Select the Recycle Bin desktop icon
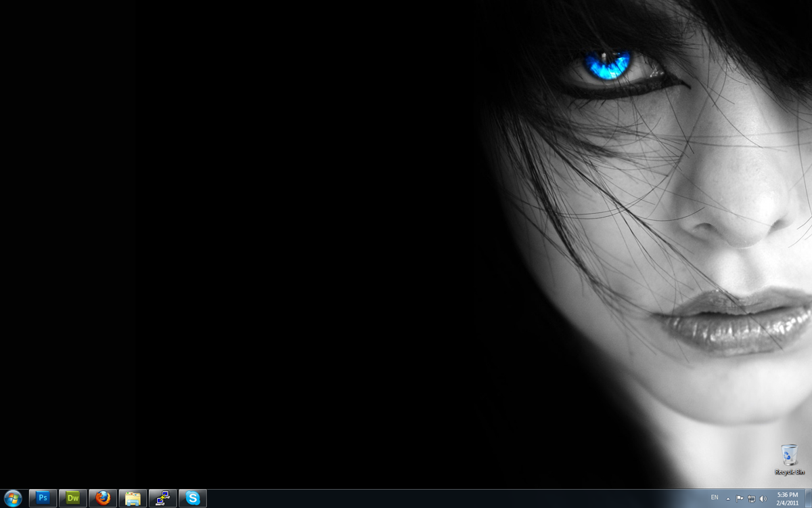 click(789, 455)
